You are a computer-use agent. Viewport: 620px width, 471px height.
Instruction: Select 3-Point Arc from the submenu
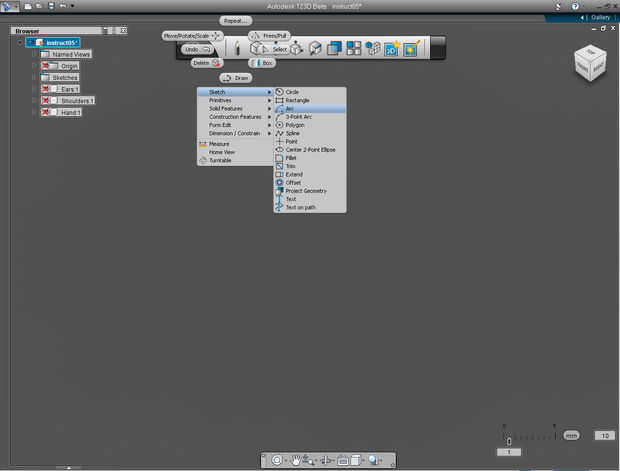click(x=310, y=117)
